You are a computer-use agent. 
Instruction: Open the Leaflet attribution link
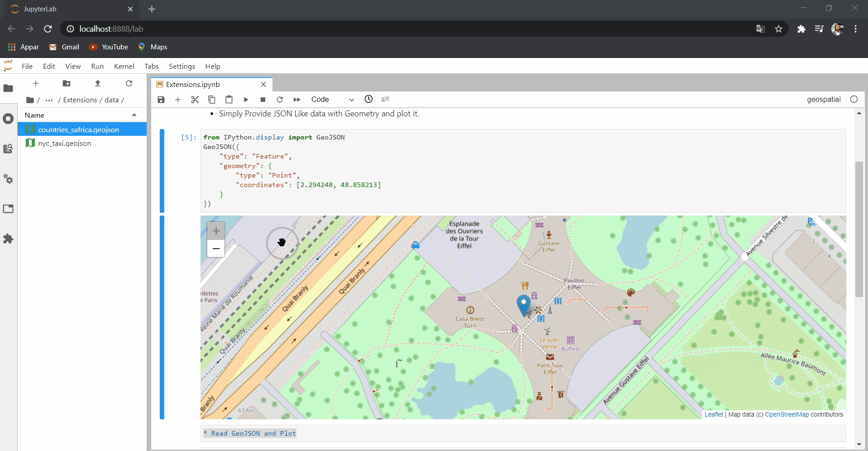(714, 414)
